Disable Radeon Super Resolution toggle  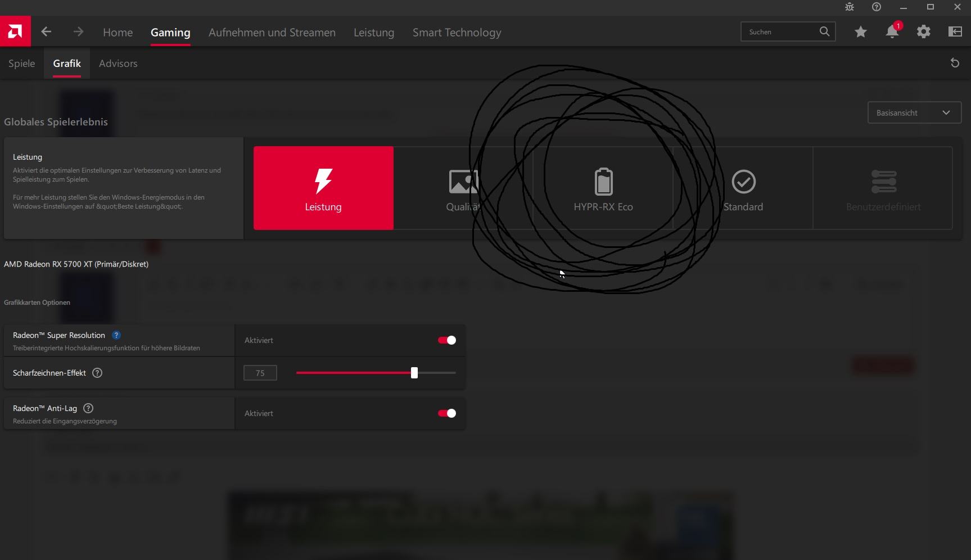click(x=447, y=340)
